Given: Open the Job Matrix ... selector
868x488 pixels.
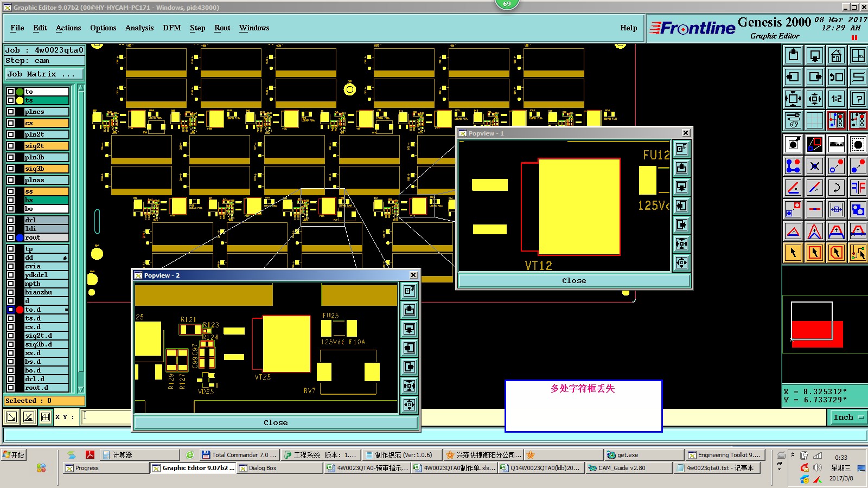Looking at the screenshot, I should tap(45, 74).
